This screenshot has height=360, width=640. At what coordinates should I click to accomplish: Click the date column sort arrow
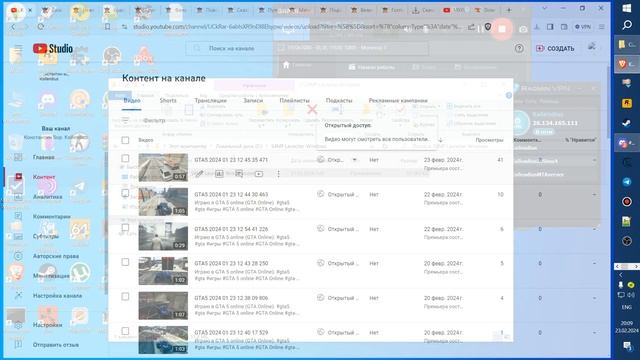point(440,140)
